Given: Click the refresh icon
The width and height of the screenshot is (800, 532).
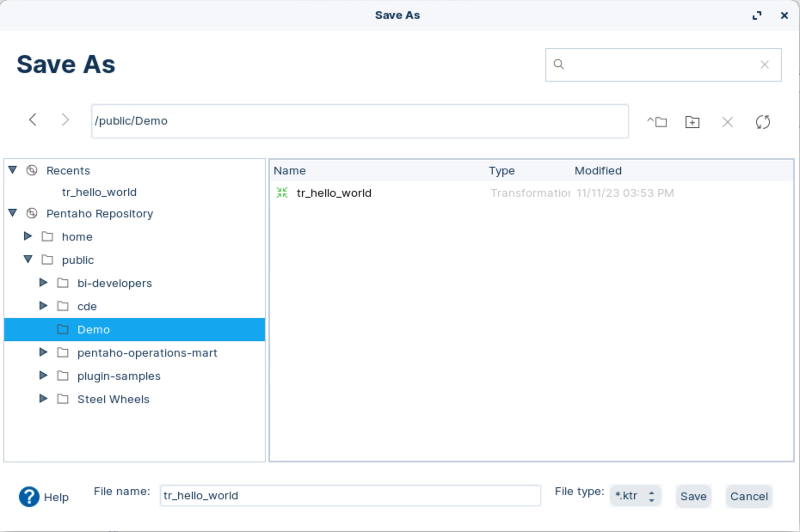Looking at the screenshot, I should pyautogui.click(x=763, y=122).
